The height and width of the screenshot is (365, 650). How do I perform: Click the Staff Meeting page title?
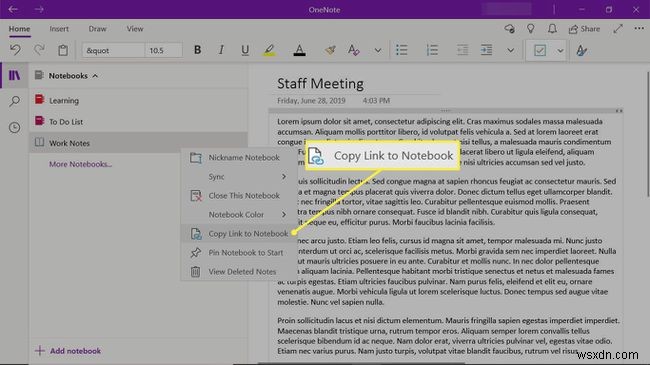click(320, 84)
